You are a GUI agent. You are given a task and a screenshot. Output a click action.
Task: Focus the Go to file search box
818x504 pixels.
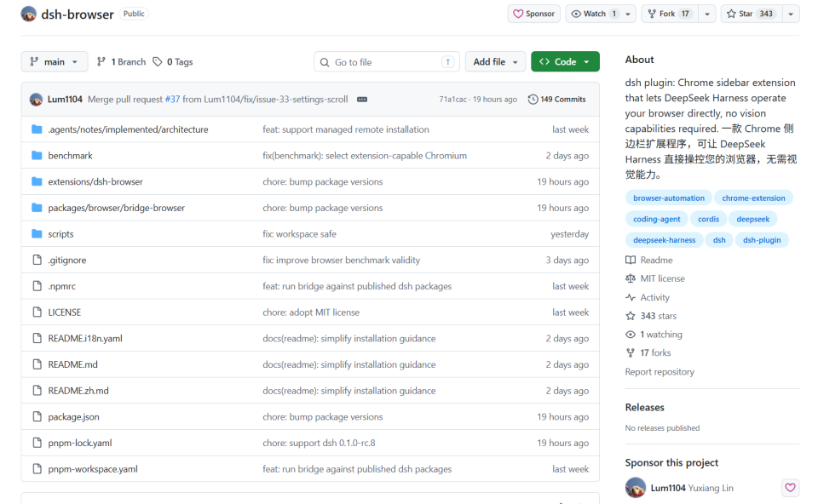click(x=387, y=62)
